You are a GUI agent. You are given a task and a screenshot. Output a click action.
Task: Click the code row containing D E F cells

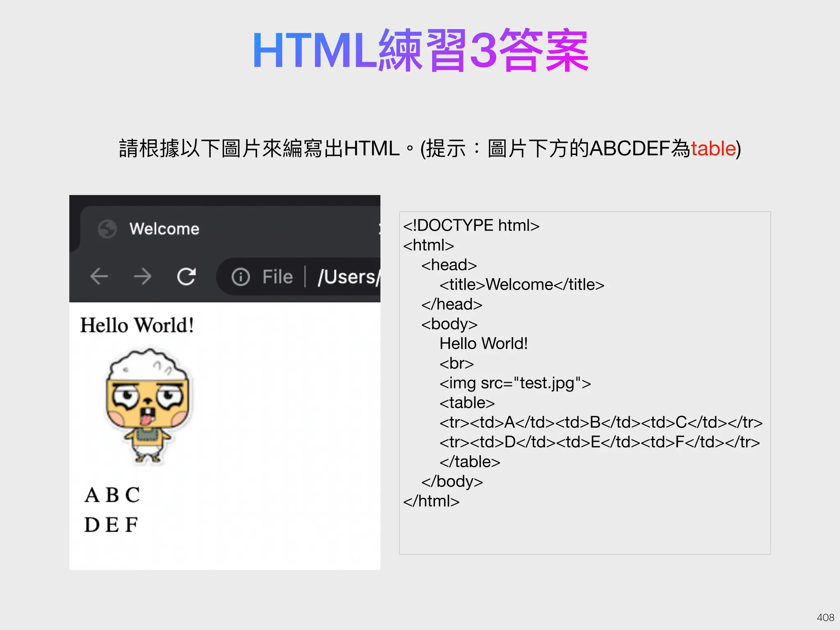(600, 442)
